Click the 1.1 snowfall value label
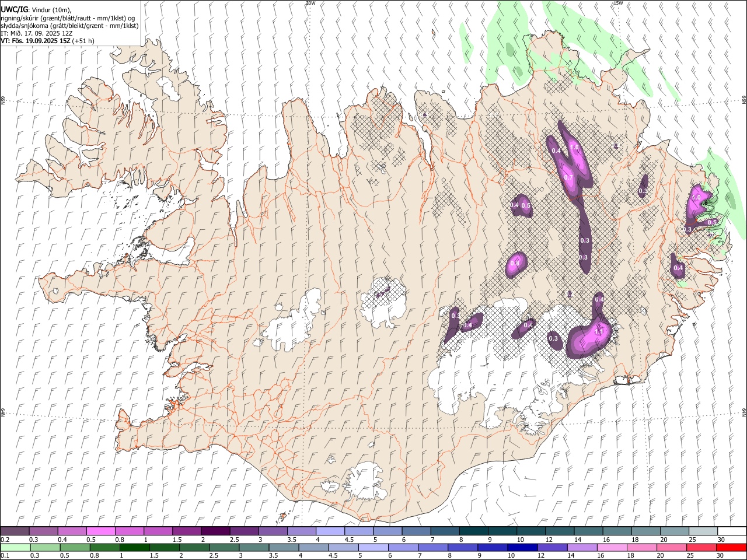This screenshot has height=560, width=747. click(598, 331)
